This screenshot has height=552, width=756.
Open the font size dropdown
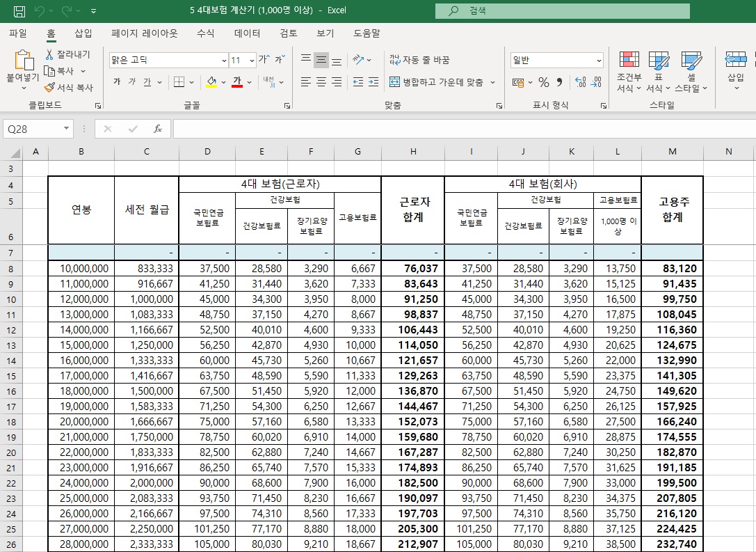252,61
